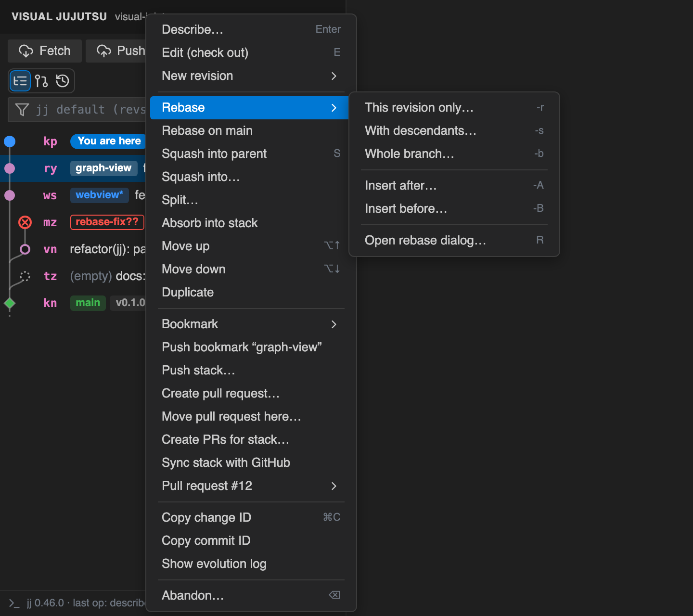The image size is (693, 616).
Task: Select Show evolution log
Action: (x=250, y=564)
